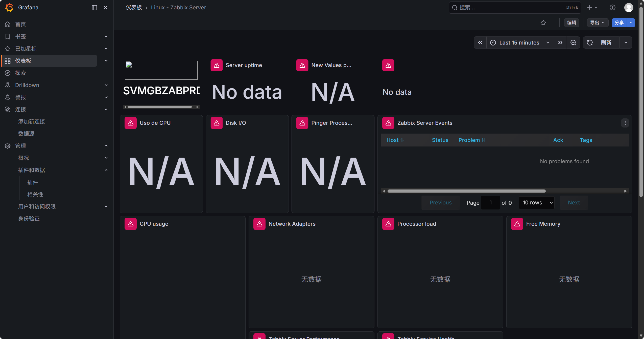This screenshot has width=644, height=339.
Task: Click the New Values panel warning icon
Action: [x=302, y=65]
